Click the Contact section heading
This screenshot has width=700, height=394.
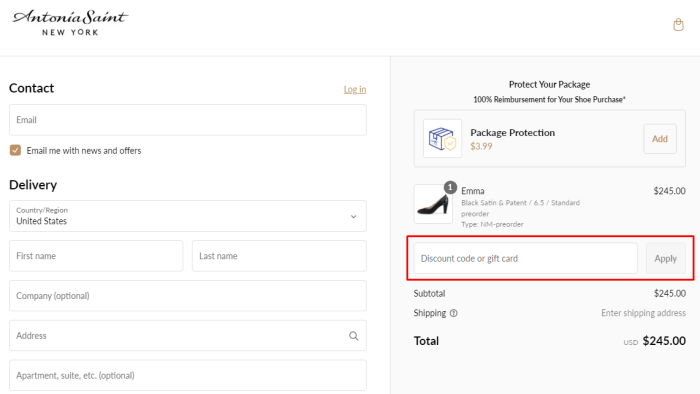coord(31,88)
